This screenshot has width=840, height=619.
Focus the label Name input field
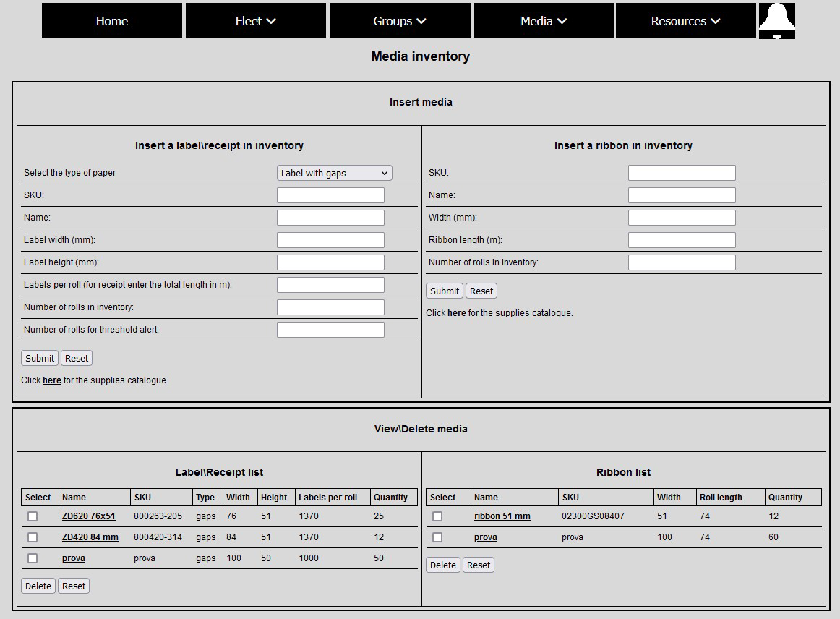pyautogui.click(x=330, y=218)
